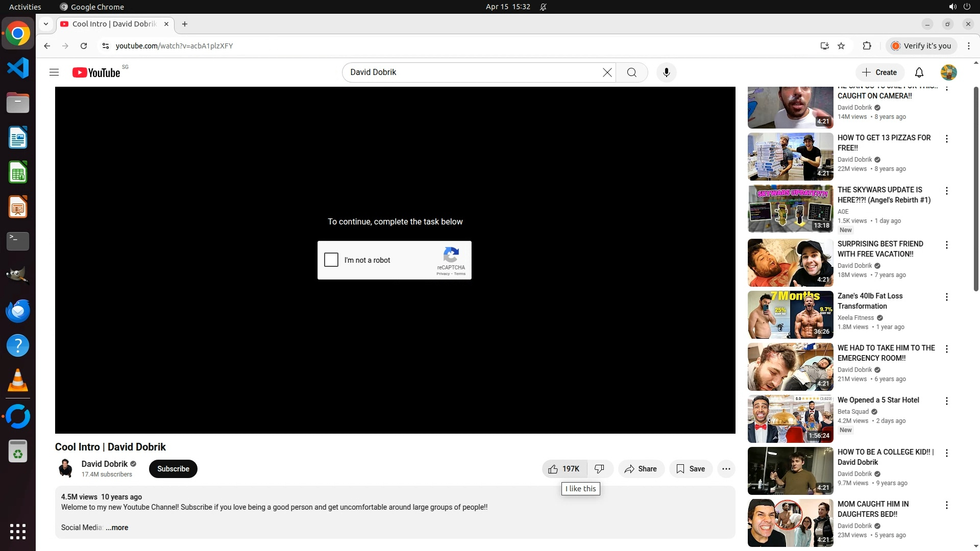This screenshot has width=980, height=551.
Task: Click the Share button
Action: pos(641,469)
